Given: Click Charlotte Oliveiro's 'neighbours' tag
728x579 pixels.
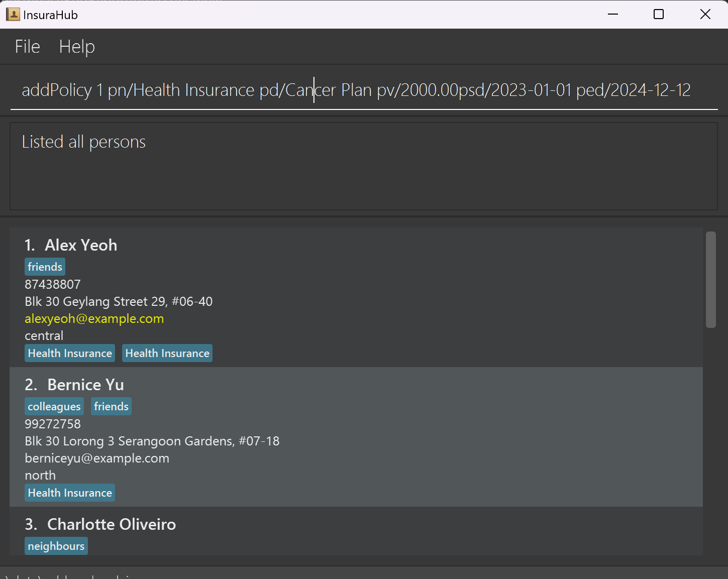Looking at the screenshot, I should click(56, 546).
